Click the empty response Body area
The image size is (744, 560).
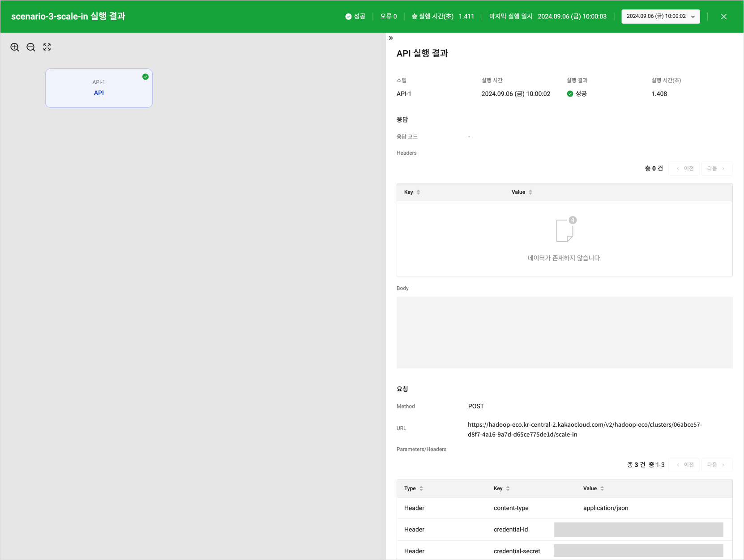564,333
